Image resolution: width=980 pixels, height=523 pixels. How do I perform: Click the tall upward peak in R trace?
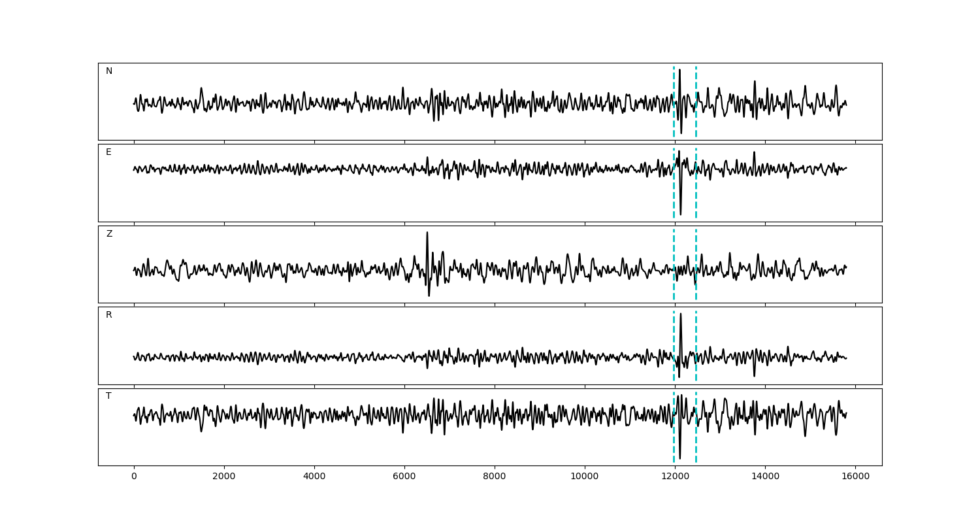pos(681,315)
